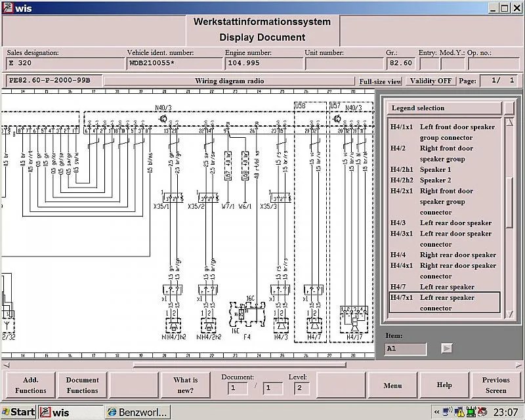Select legend entry H4/2x1

point(445,201)
